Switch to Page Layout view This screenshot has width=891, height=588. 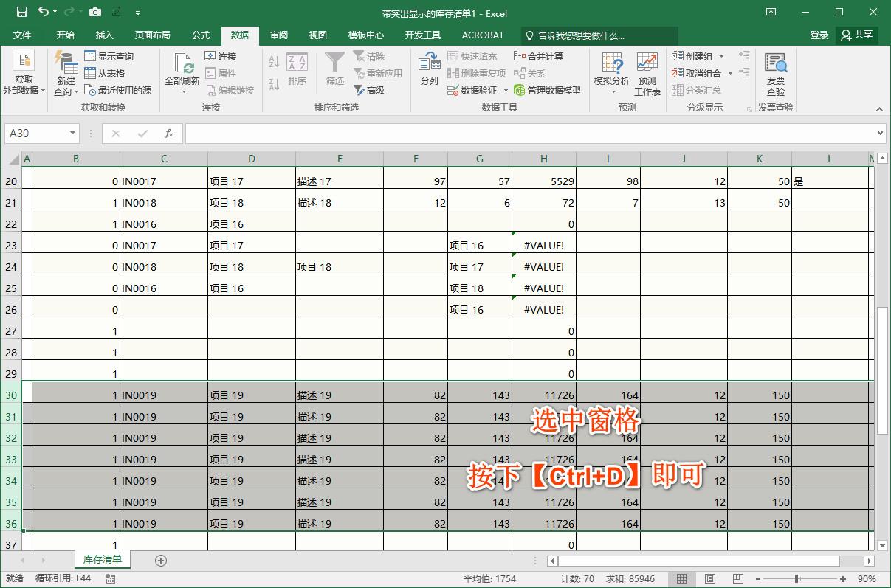pyautogui.click(x=710, y=579)
